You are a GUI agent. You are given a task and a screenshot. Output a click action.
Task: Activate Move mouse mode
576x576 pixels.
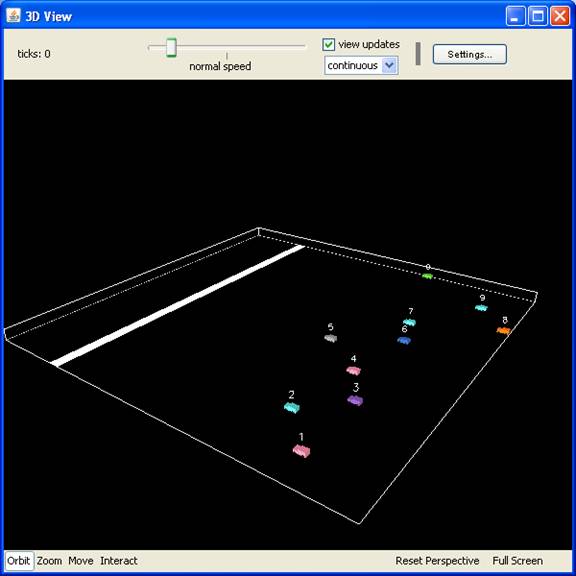[81, 561]
